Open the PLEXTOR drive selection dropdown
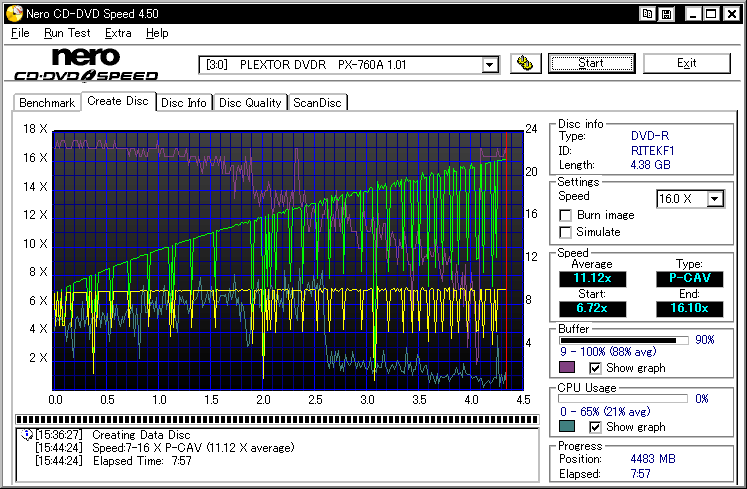 click(489, 65)
